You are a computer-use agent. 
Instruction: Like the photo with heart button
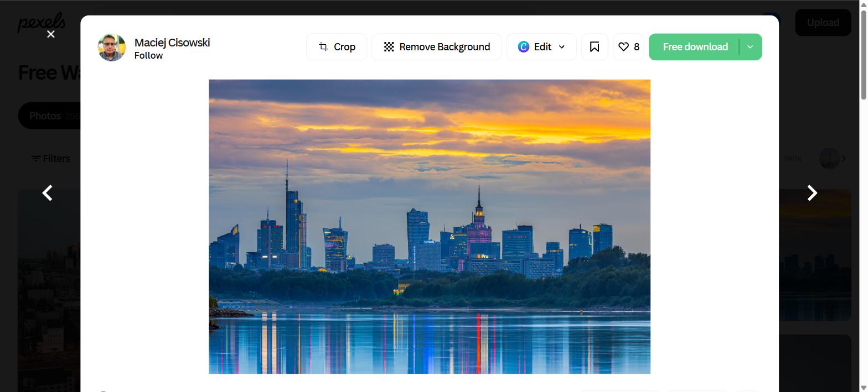point(628,47)
